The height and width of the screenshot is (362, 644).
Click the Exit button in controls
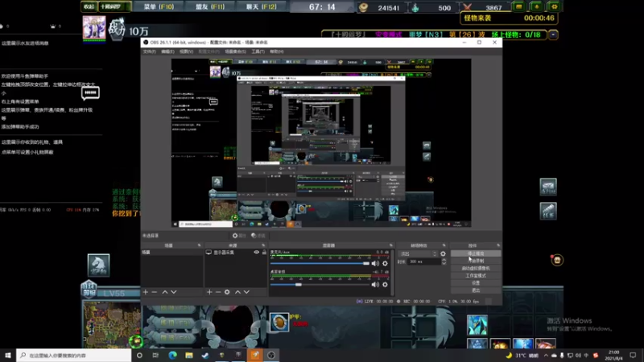pos(476,290)
